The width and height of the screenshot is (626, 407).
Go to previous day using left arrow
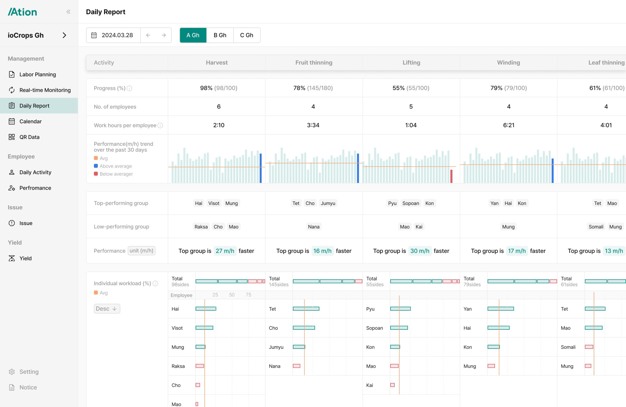(148, 35)
